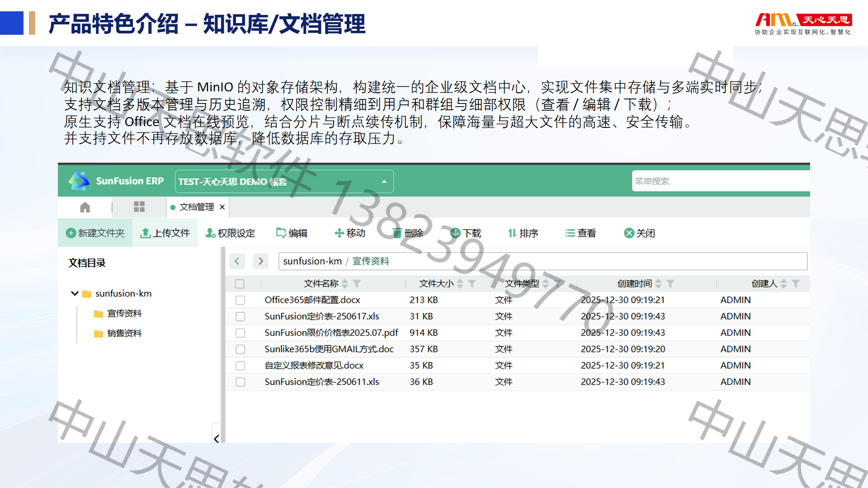Click the 移动 move toolbar button
The width and height of the screenshot is (868, 488).
pos(350,233)
